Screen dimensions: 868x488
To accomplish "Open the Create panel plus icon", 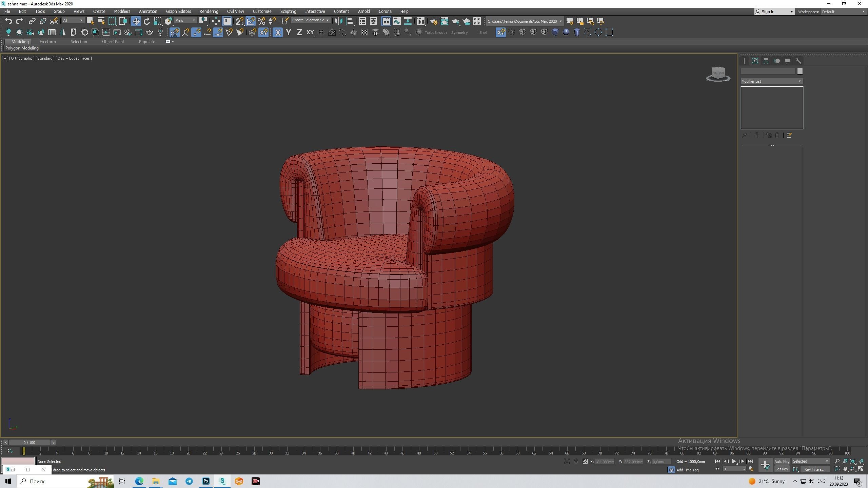I will (744, 61).
